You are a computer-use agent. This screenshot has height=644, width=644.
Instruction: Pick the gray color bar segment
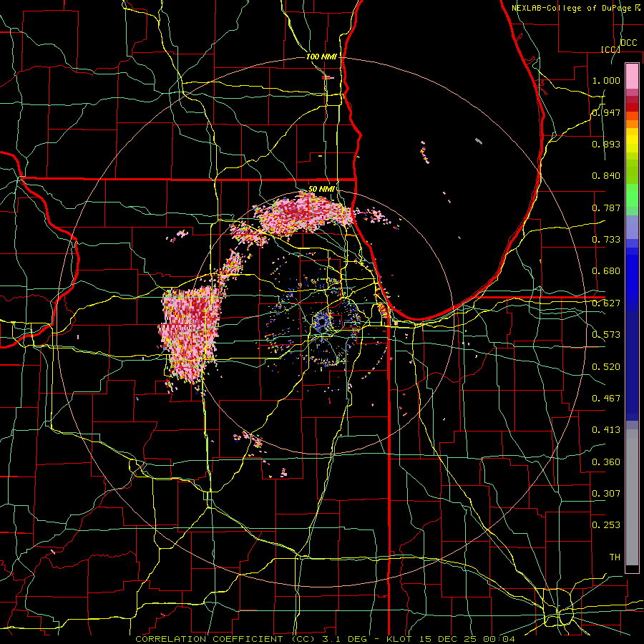click(x=632, y=497)
